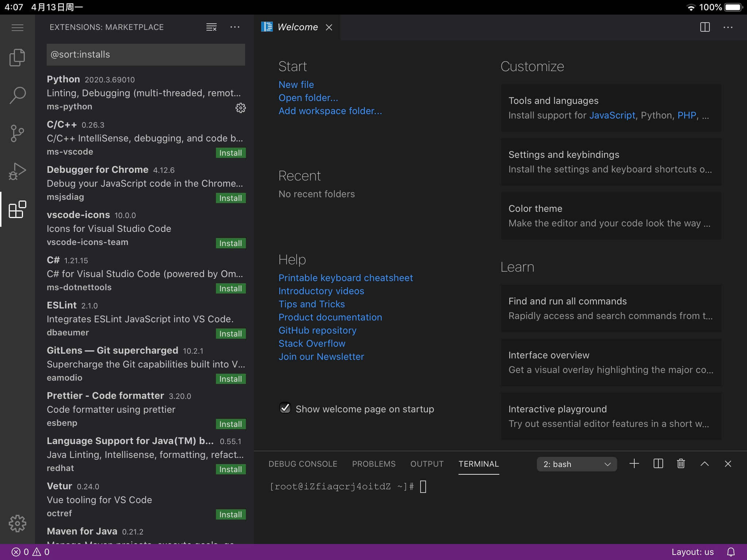
Task: Toggle Show welcome page on startup
Action: [x=285, y=408]
